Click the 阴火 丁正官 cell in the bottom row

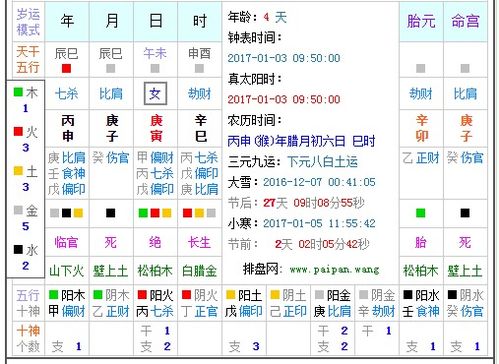point(200,303)
